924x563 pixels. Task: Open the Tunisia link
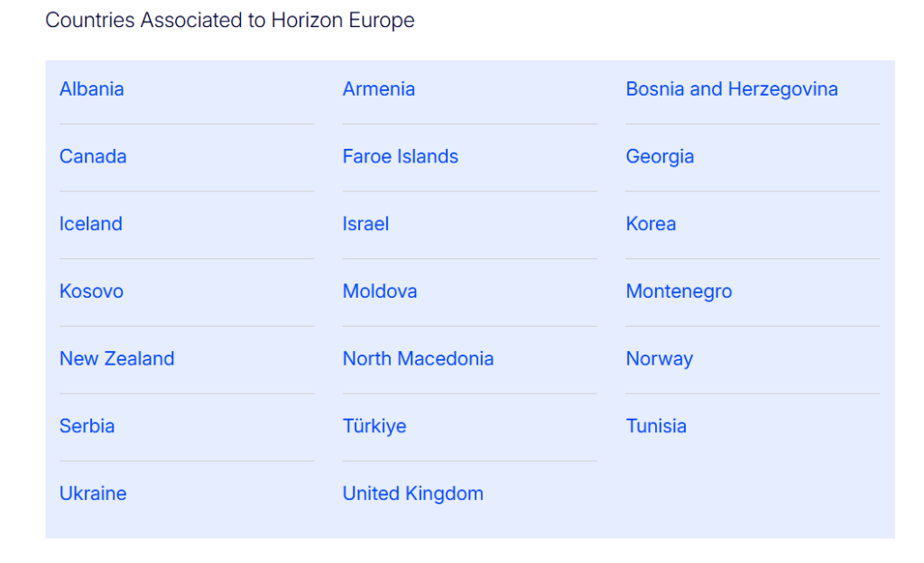656,426
